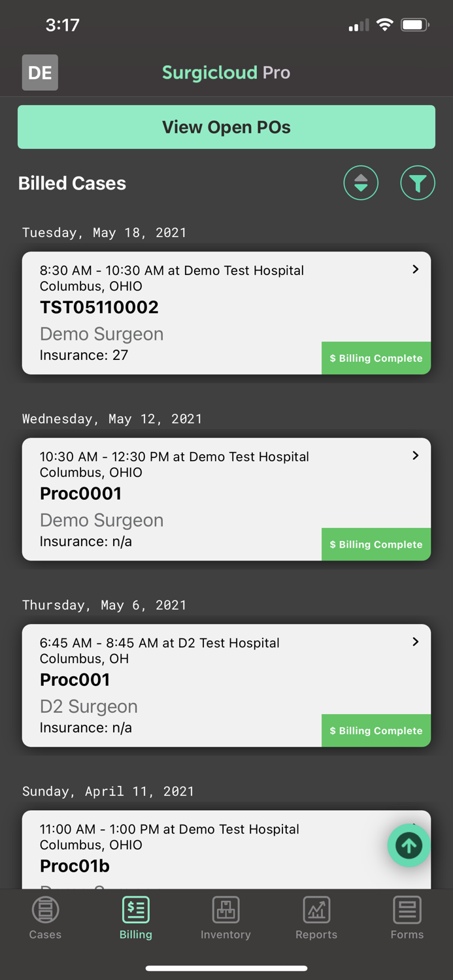Tap the scroll-to-top arrow button
Image resolution: width=453 pixels, height=980 pixels.
(x=409, y=845)
